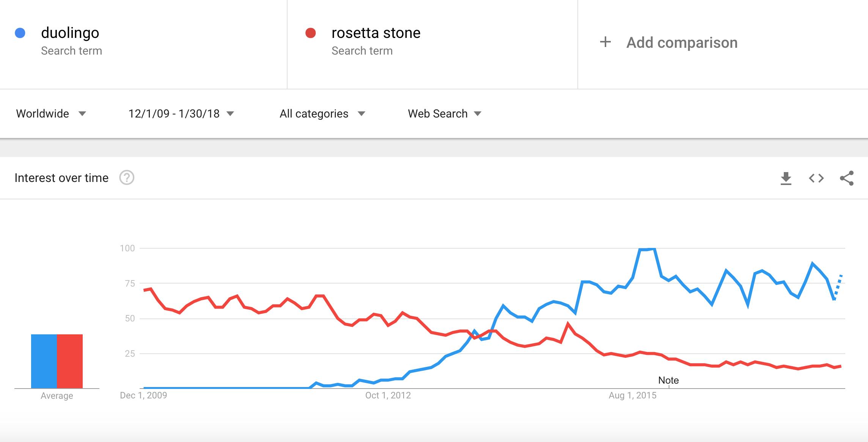Image resolution: width=868 pixels, height=442 pixels.
Task: Edit the duolingo search term
Action: pos(70,33)
